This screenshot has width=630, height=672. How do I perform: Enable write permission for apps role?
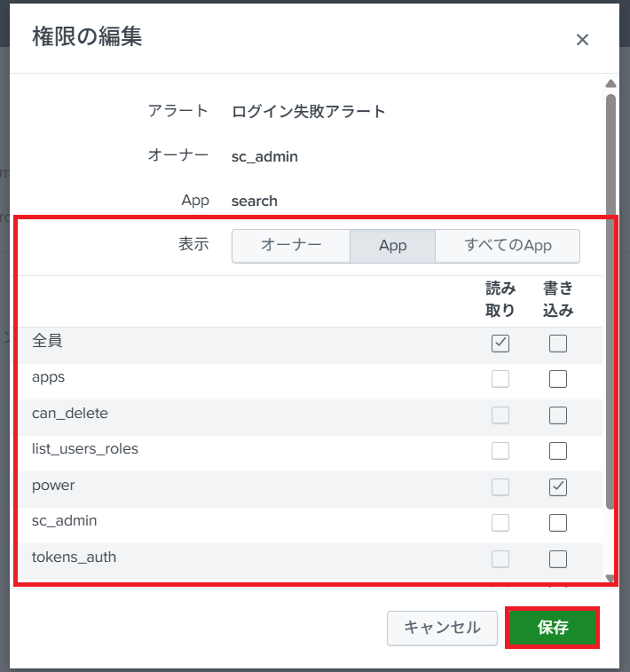(557, 379)
